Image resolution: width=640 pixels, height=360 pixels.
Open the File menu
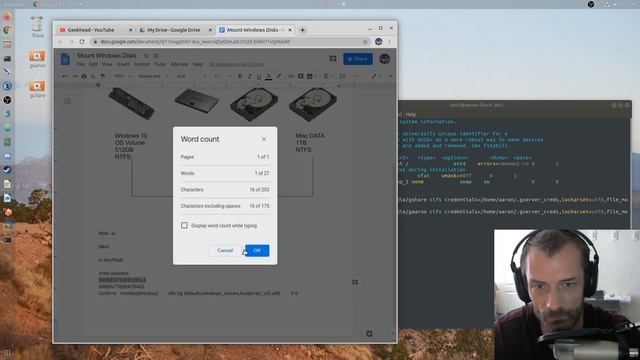point(80,64)
